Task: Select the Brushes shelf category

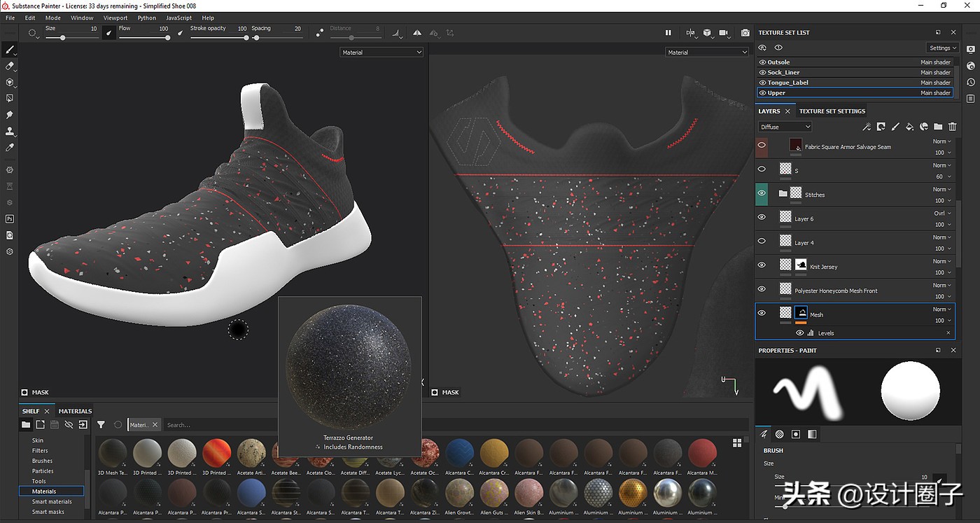Action: 42,461
